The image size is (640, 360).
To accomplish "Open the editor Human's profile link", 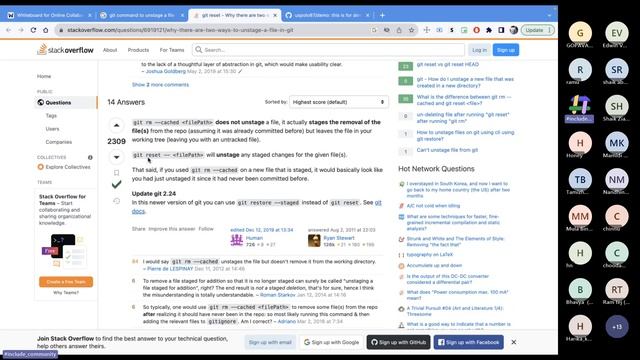I will (254, 238).
